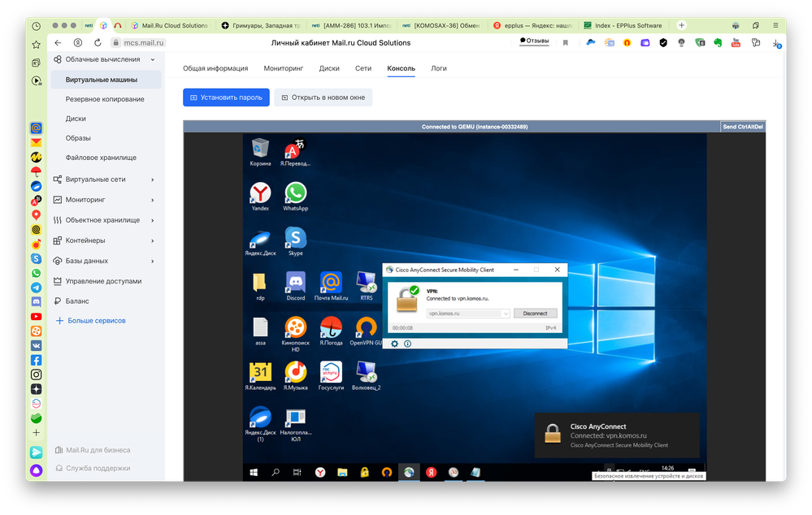
Task: Switch to the Сети tab
Action: pos(363,68)
